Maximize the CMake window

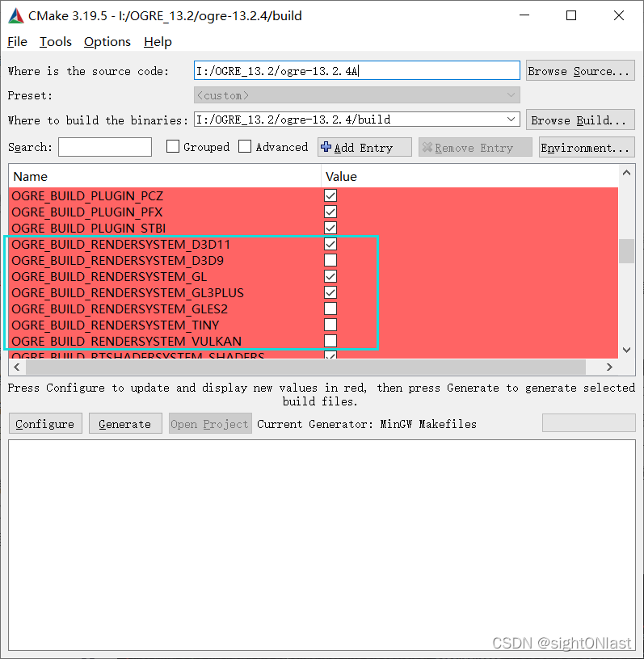point(571,15)
